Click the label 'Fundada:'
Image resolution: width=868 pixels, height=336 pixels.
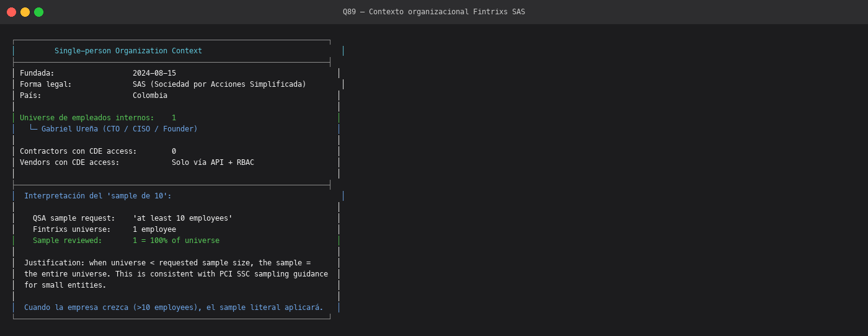(37, 73)
